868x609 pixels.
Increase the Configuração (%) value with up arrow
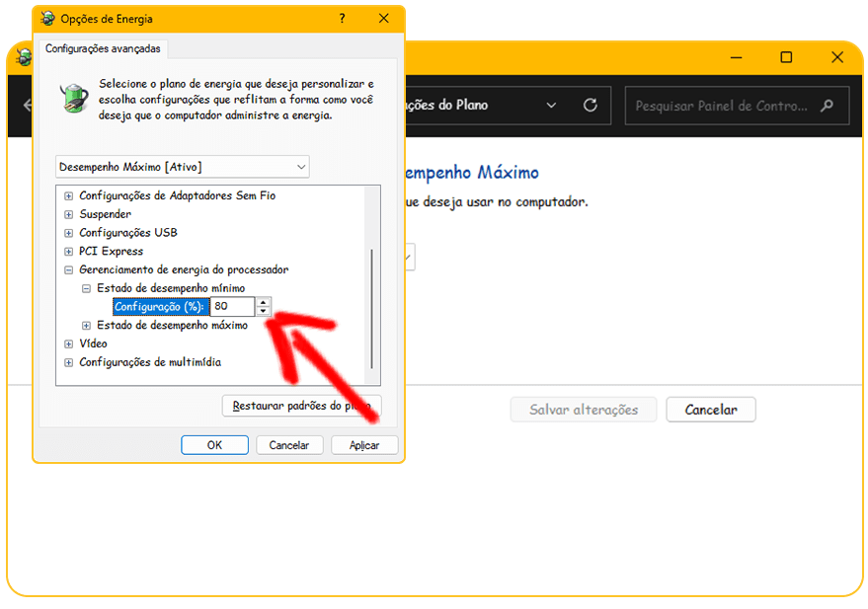pyautogui.click(x=264, y=302)
